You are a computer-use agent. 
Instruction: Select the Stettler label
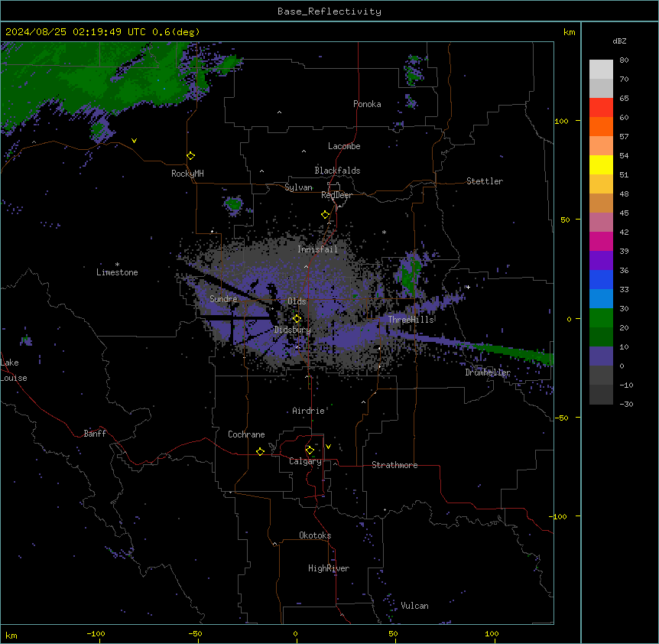point(485,181)
